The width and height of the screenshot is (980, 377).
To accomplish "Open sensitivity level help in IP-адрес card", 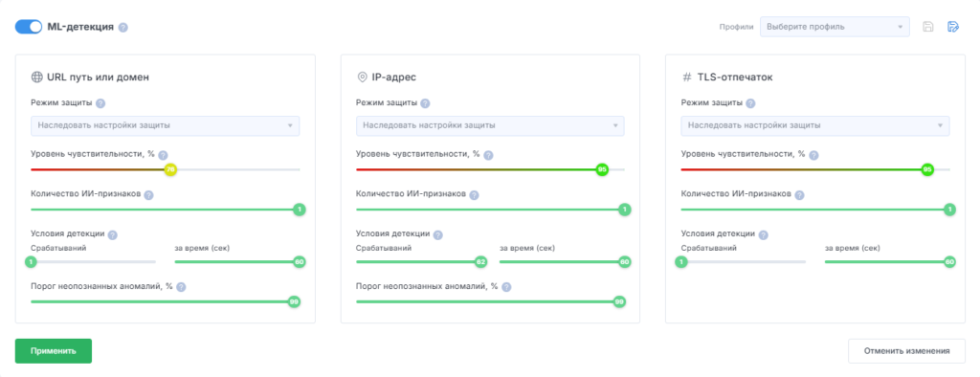I will point(489,155).
